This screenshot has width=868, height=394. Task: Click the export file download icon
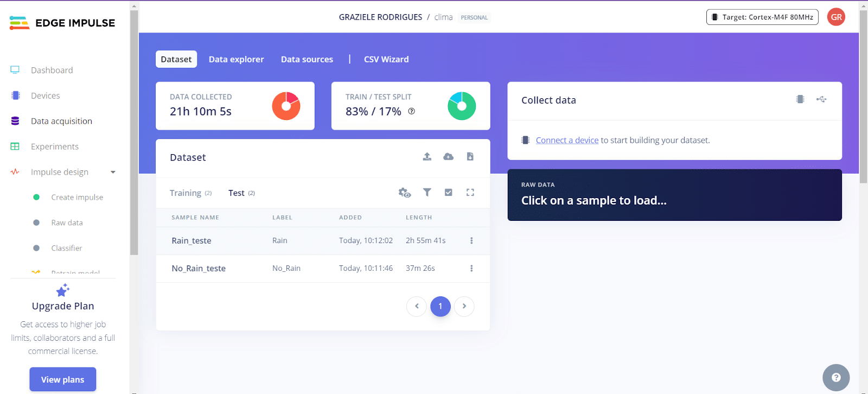coord(470,157)
